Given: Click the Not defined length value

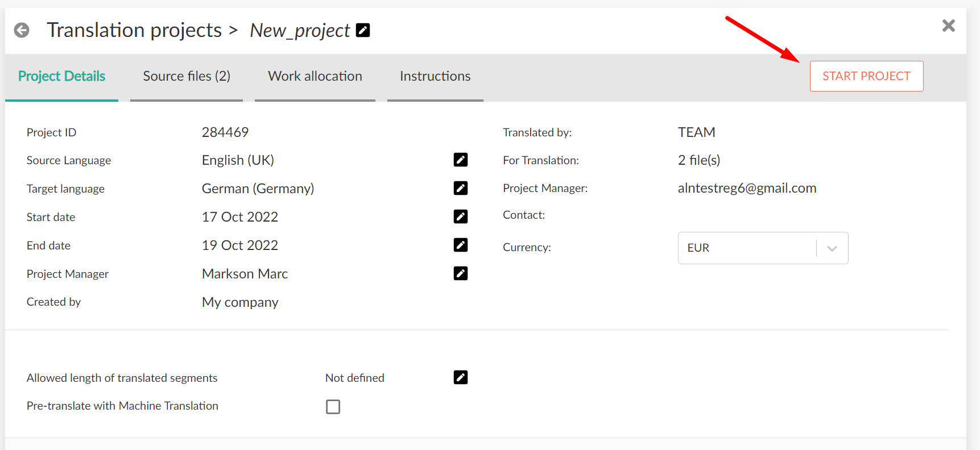Looking at the screenshot, I should click(x=355, y=378).
